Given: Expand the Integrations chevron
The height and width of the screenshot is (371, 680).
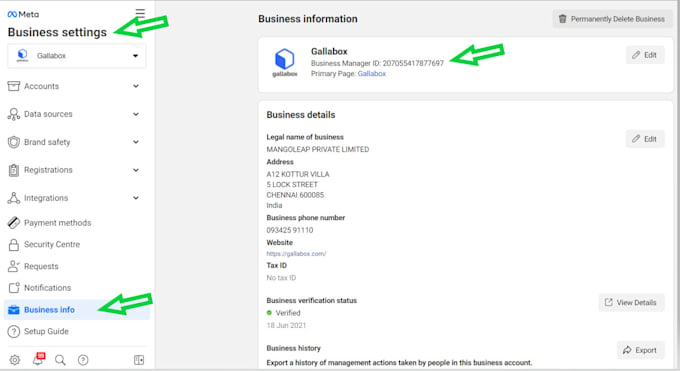Looking at the screenshot, I should [136, 198].
